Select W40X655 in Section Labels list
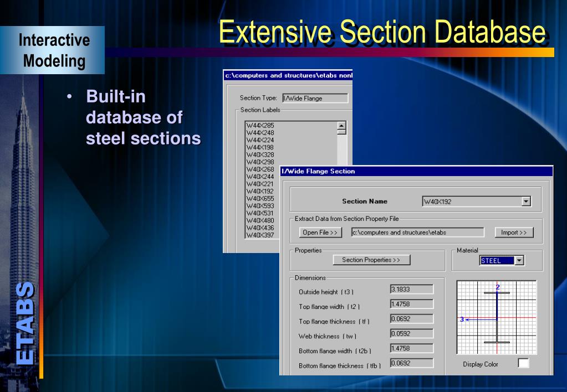Image resolution: width=567 pixels, height=392 pixels. click(x=260, y=198)
